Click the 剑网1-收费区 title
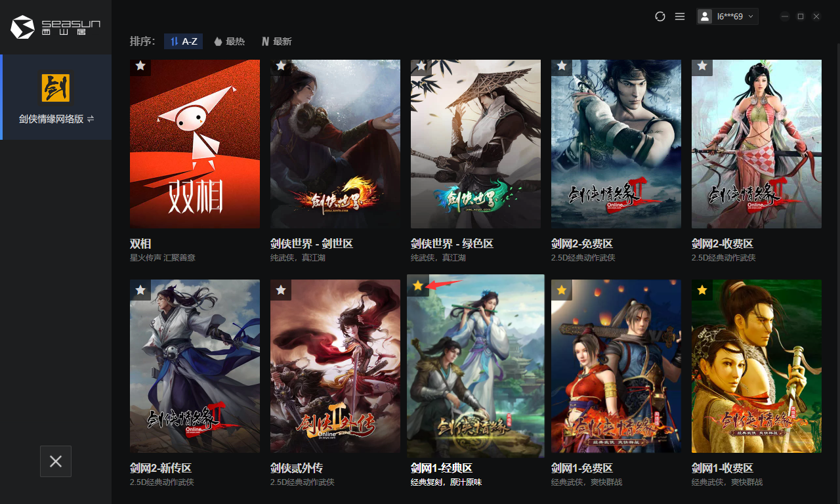The image size is (840, 504). coord(723,468)
